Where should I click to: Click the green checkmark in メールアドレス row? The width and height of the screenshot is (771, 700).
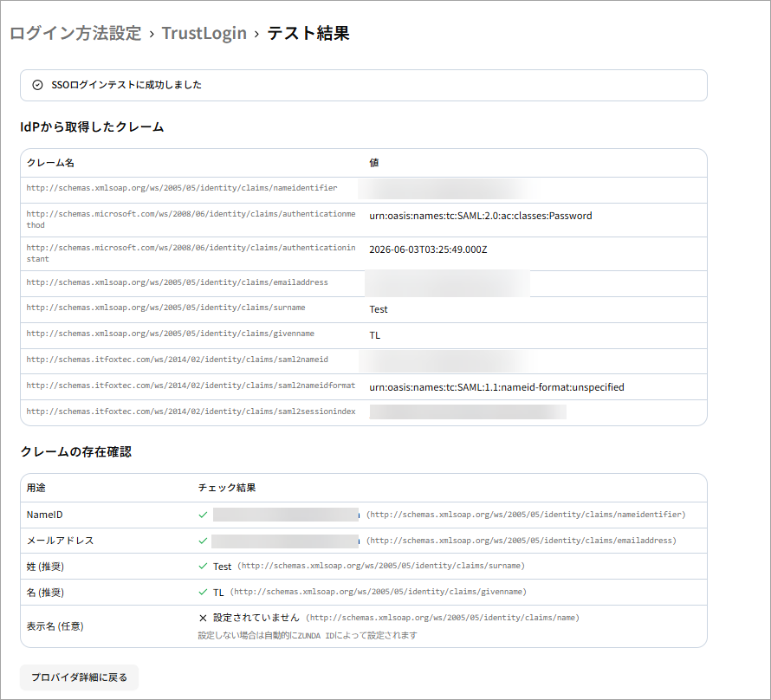203,541
